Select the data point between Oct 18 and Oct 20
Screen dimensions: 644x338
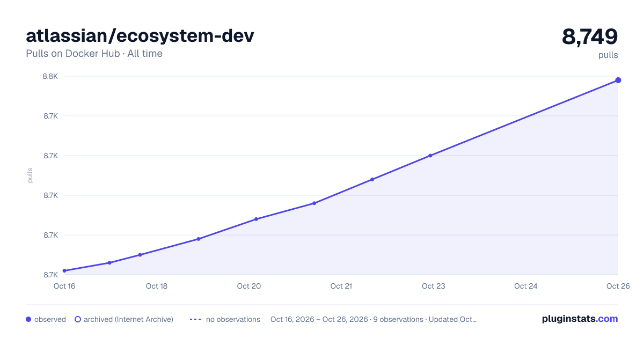coord(199,239)
